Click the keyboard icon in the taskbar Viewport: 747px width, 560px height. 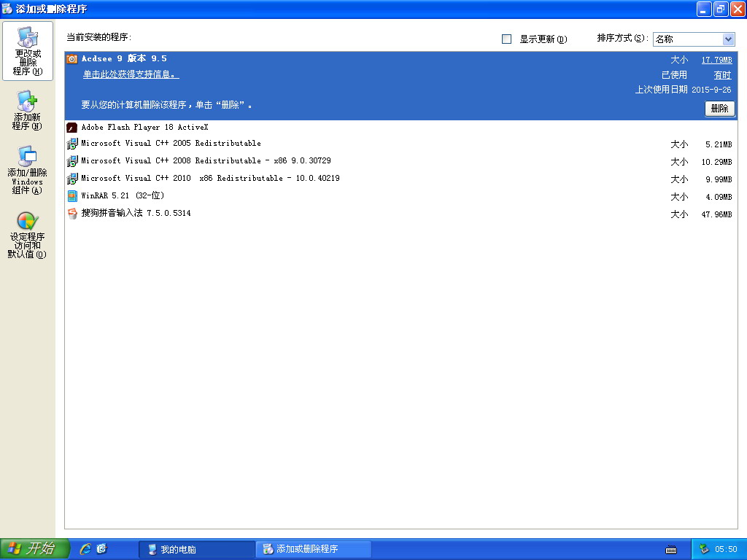[x=671, y=550]
